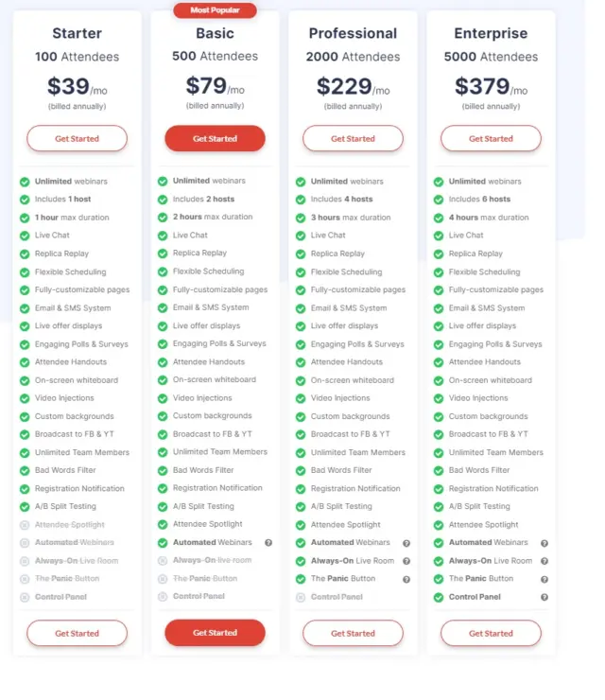Click the red top Get Started under Basic
The width and height of the screenshot is (605, 700).
pos(215,138)
